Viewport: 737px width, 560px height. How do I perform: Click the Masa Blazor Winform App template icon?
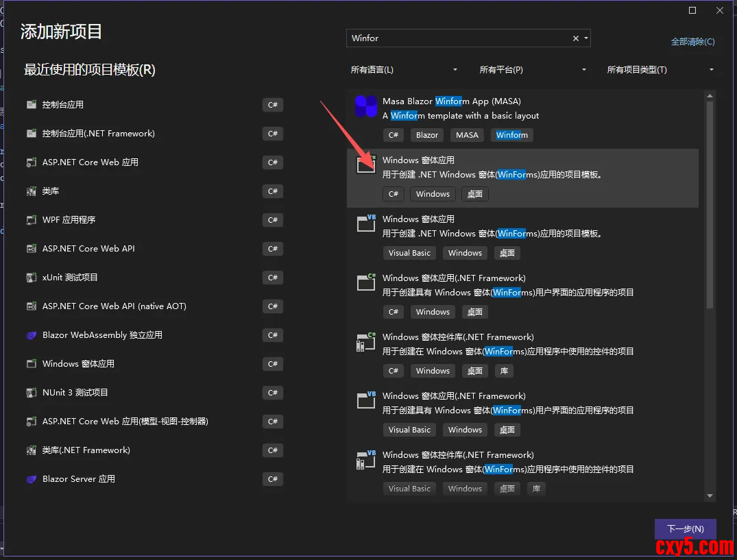366,106
